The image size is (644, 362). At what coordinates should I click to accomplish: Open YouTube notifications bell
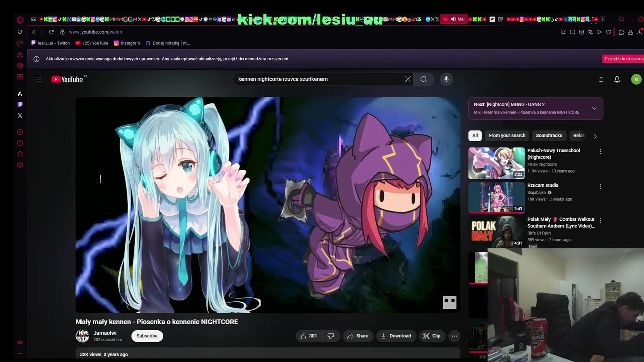617,79
